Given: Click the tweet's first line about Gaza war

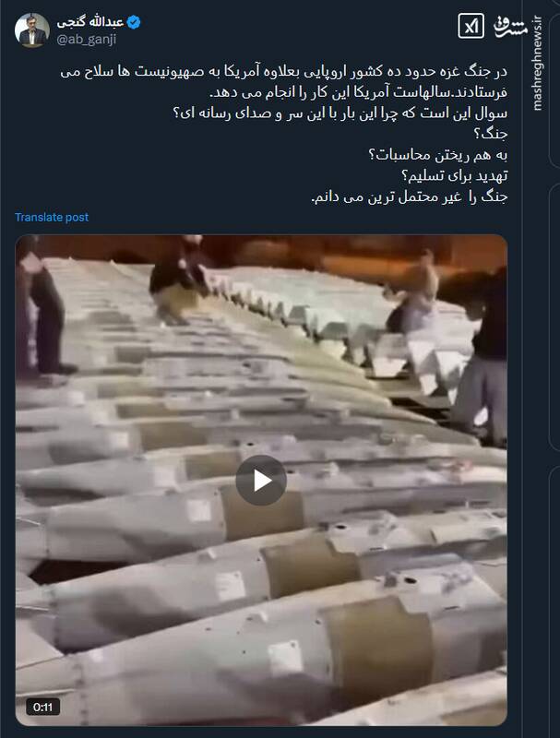Looking at the screenshot, I should pyautogui.click(x=284, y=72).
